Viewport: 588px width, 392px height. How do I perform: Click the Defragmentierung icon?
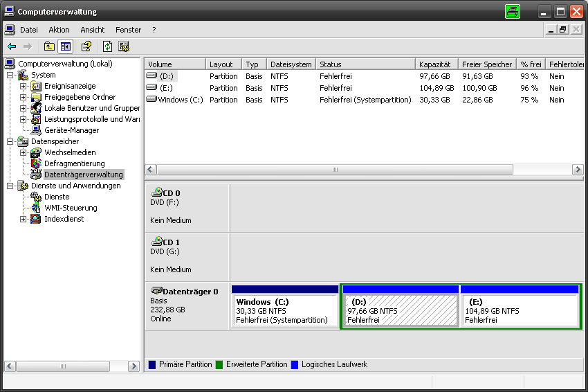pos(36,163)
